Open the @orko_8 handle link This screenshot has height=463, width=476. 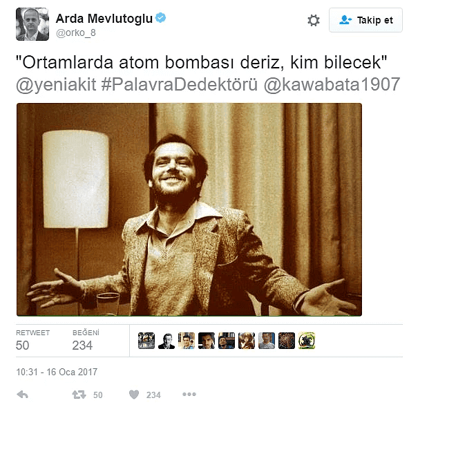76,32
